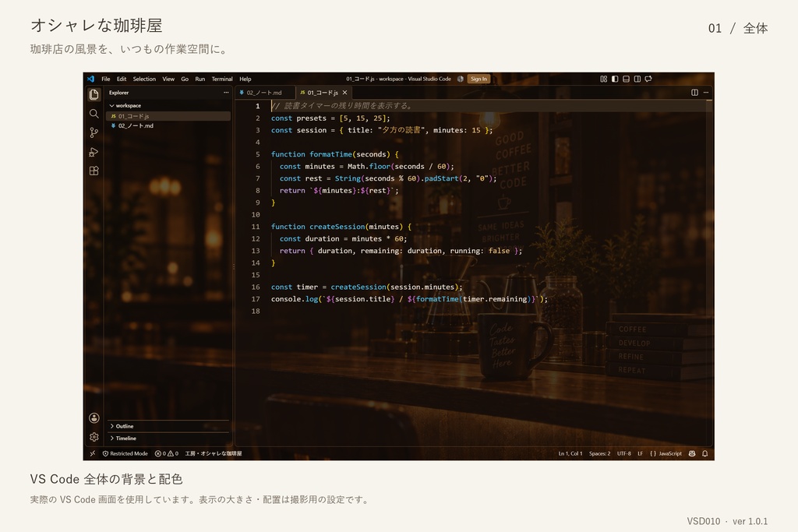Screen dimensions: 798x532
Task: Change indentation via Spaces: 2
Action: point(599,453)
